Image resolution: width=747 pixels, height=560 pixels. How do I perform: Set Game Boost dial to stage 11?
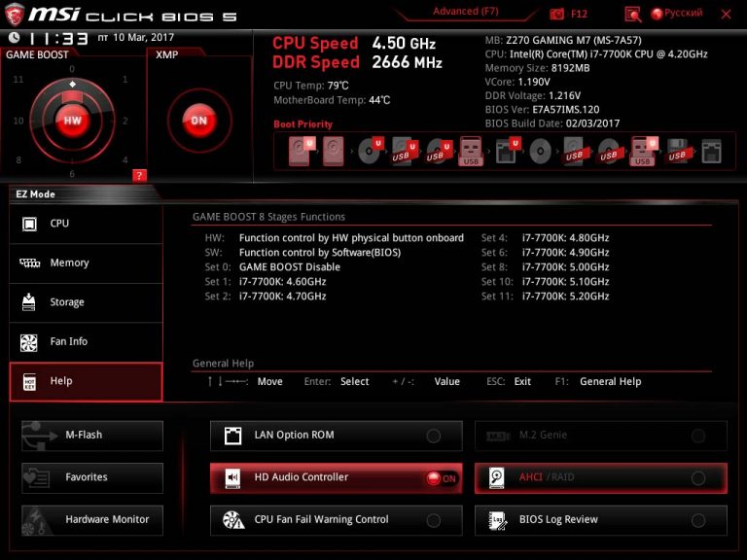click(x=18, y=80)
